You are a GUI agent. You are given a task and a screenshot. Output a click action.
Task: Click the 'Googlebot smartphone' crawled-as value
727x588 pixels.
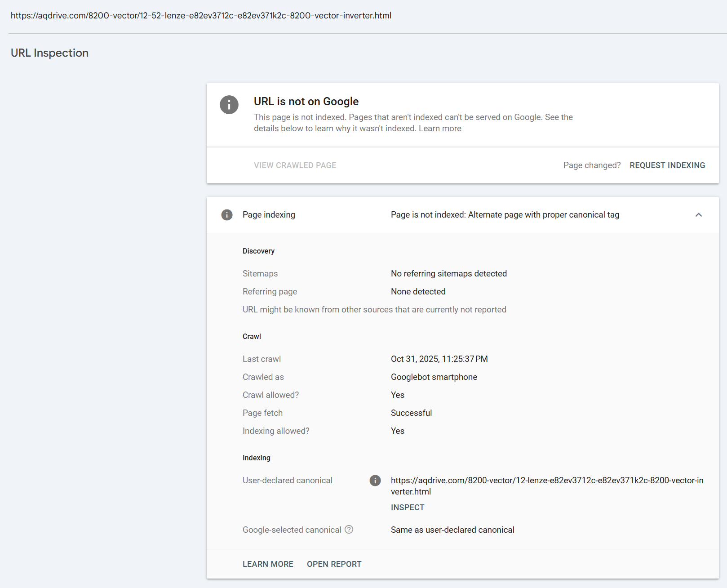click(434, 377)
